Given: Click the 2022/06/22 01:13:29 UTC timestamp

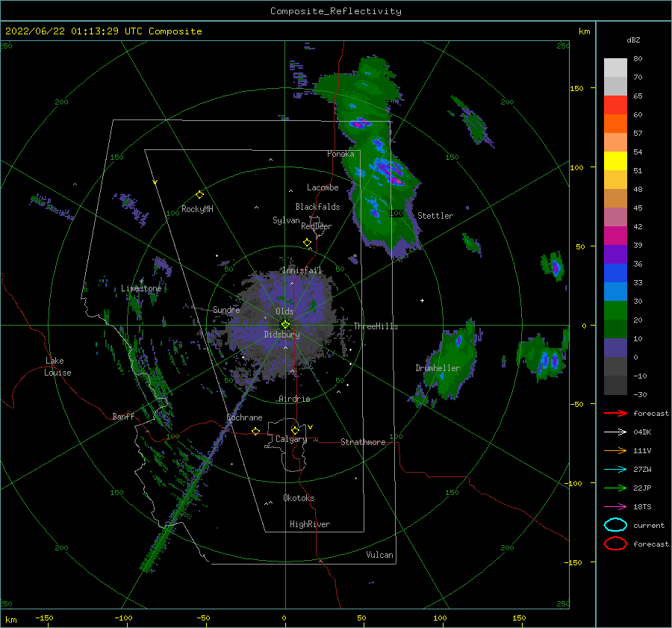Looking at the screenshot, I should point(103,31).
